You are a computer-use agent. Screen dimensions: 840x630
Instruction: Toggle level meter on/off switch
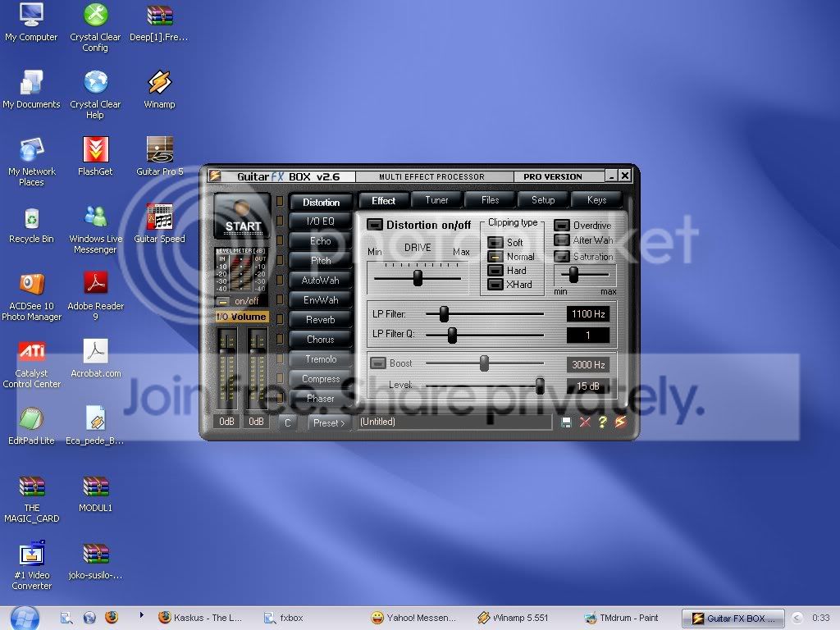pos(223,301)
